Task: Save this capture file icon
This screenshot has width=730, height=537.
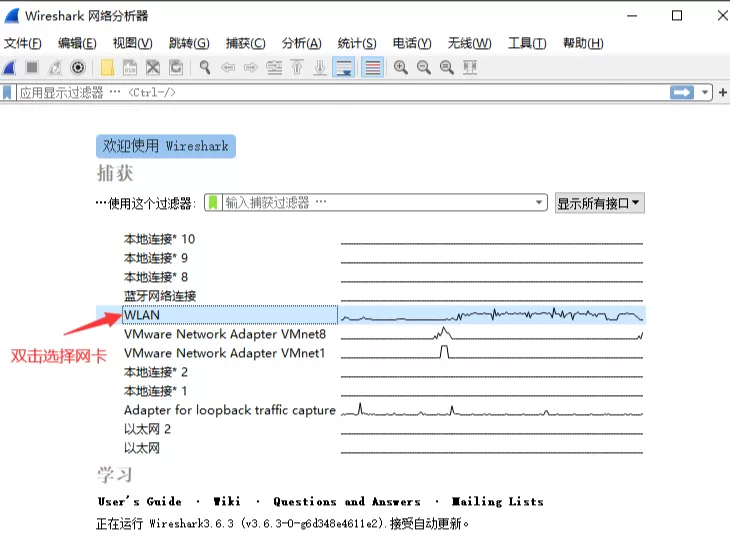Action: [x=130, y=68]
